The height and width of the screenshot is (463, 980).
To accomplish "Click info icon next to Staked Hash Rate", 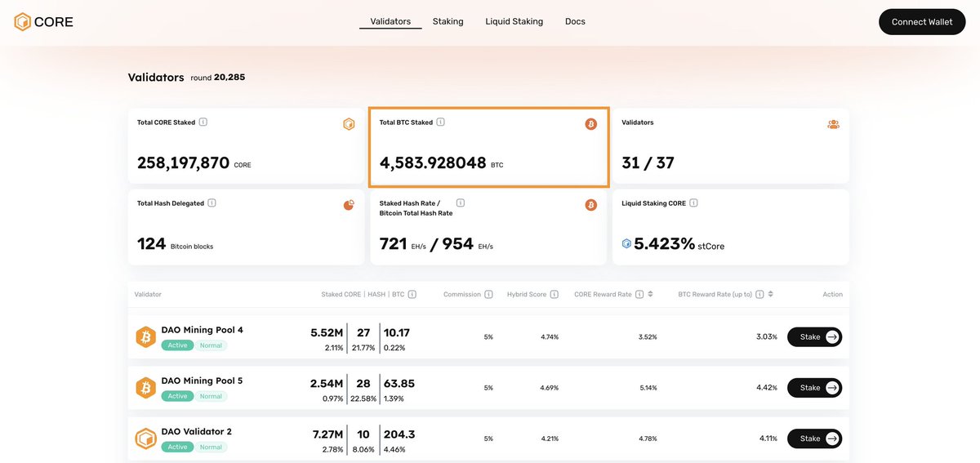I will click(x=461, y=203).
